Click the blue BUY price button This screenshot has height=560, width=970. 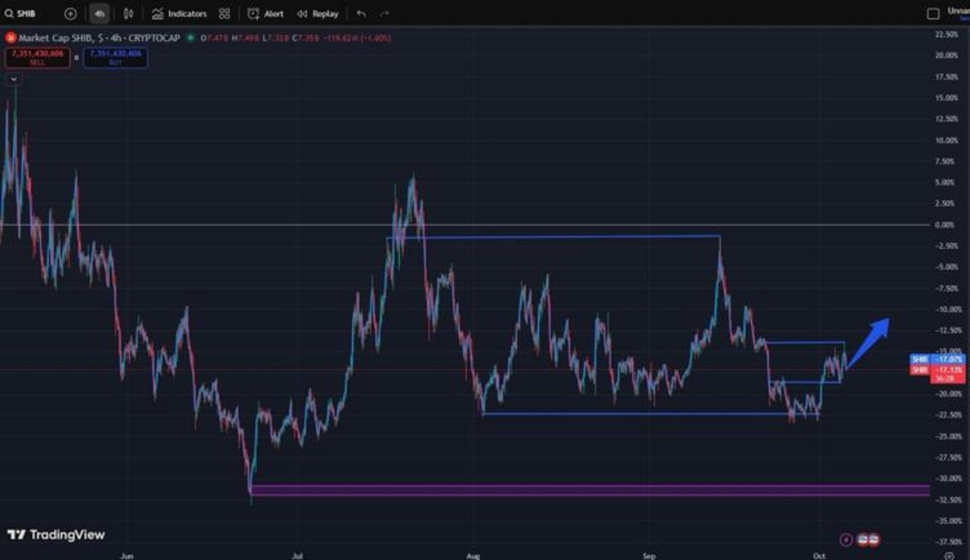coord(115,56)
